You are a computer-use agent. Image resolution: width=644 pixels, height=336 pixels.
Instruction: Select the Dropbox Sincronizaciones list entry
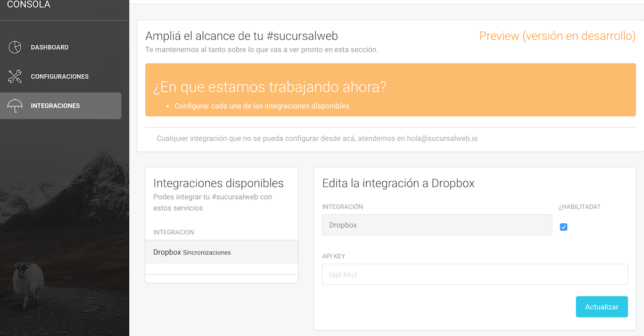point(192,251)
